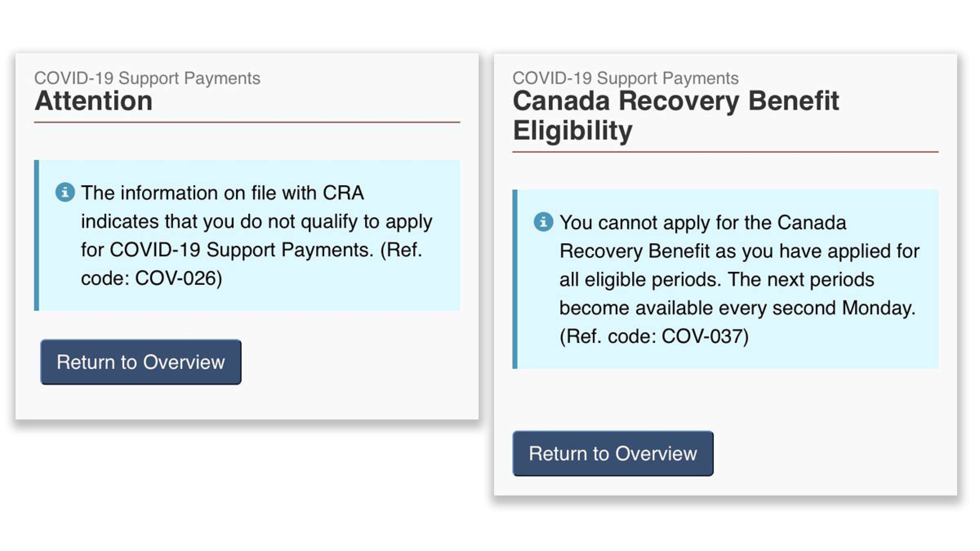Click the blue left border of the COV-037 notice

click(x=515, y=279)
